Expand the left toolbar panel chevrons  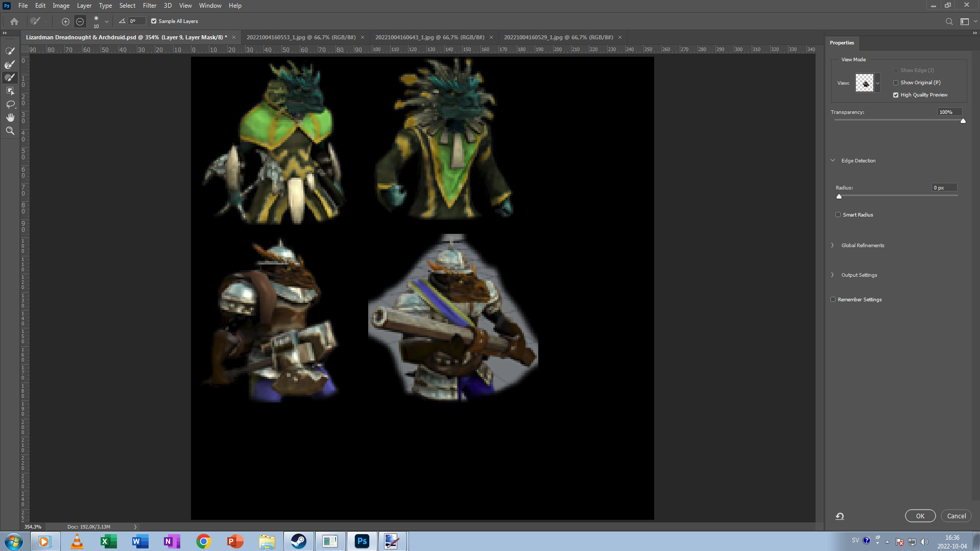[5, 33]
